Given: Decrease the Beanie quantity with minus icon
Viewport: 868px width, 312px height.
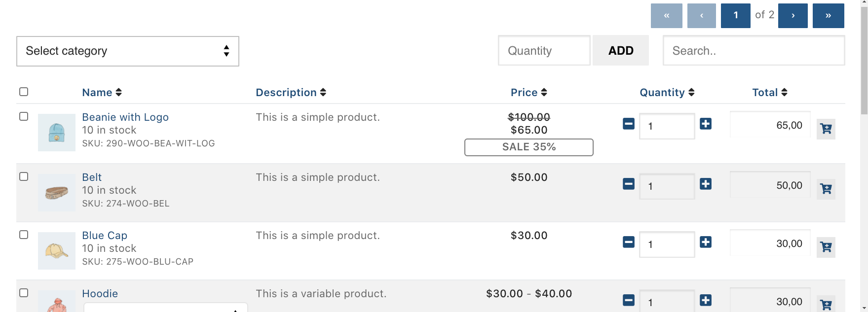Looking at the screenshot, I should [x=628, y=125].
